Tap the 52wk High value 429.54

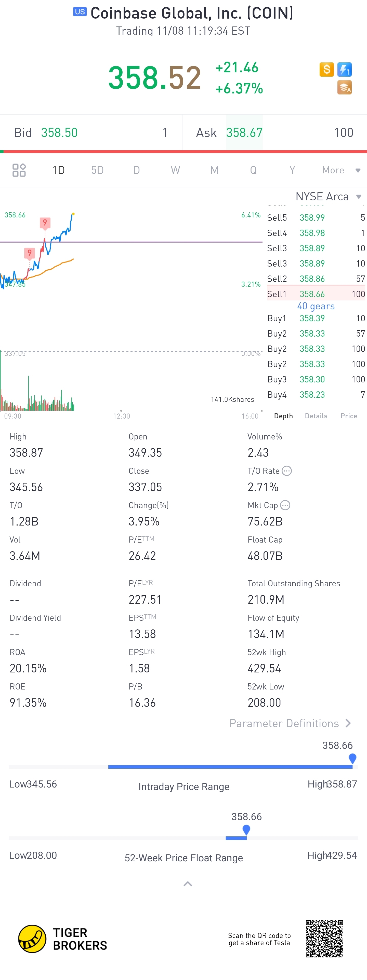click(264, 668)
